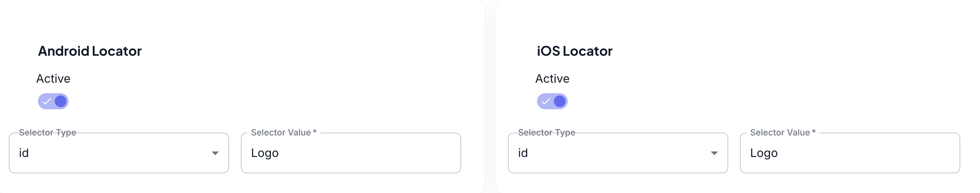The width and height of the screenshot is (980, 193).
Task: Click the Active label under Android Locator
Action: click(53, 79)
